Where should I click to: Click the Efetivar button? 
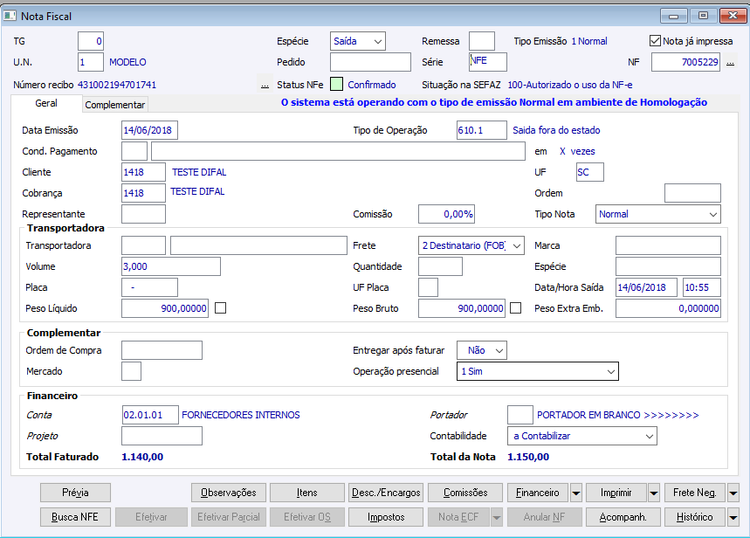pyautogui.click(x=151, y=517)
